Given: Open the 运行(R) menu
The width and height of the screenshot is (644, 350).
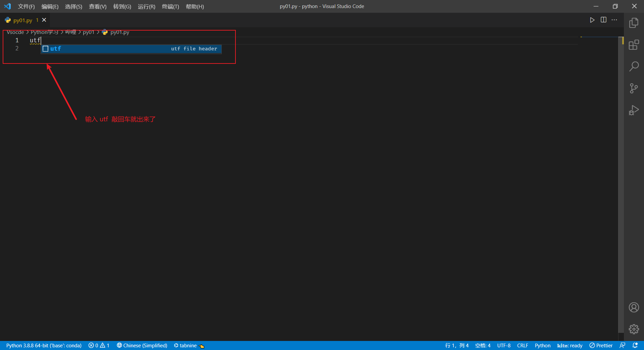Looking at the screenshot, I should 147,6.
